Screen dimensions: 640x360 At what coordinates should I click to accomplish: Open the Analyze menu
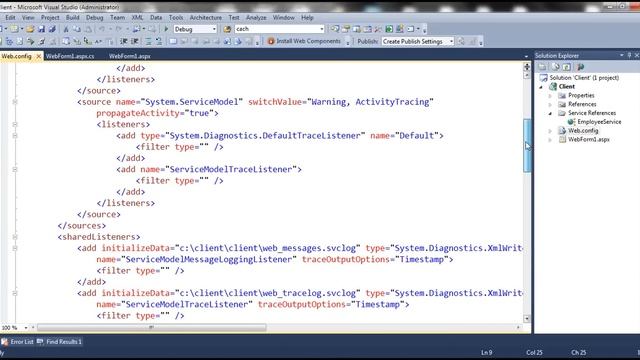(256, 18)
